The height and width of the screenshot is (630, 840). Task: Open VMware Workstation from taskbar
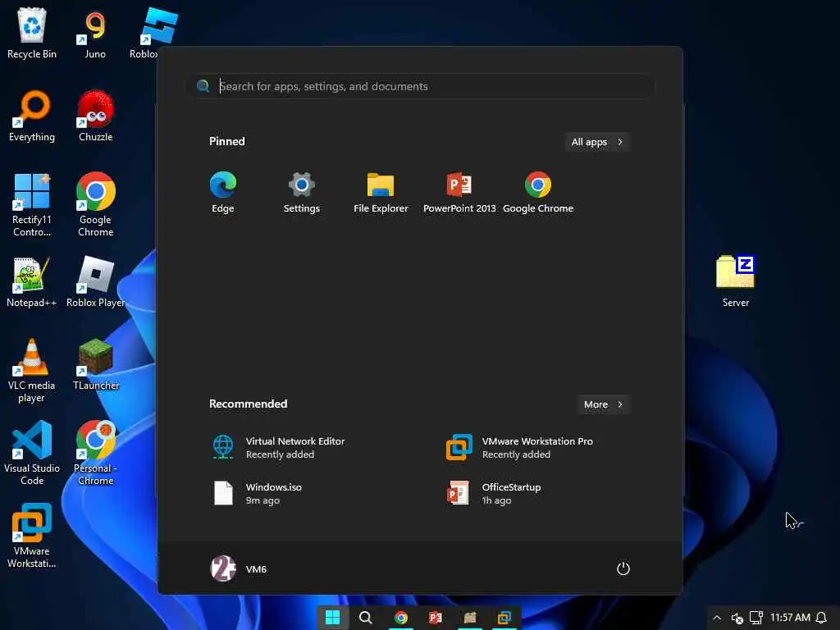(504, 618)
